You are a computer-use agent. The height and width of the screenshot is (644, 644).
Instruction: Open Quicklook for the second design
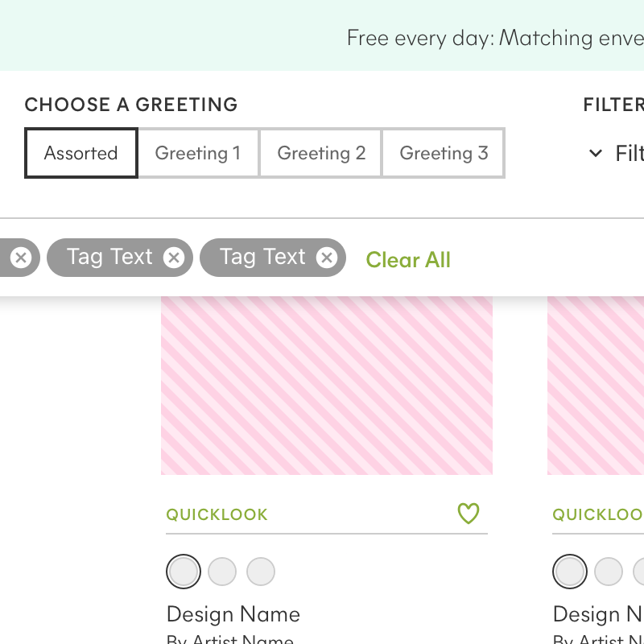tap(598, 514)
